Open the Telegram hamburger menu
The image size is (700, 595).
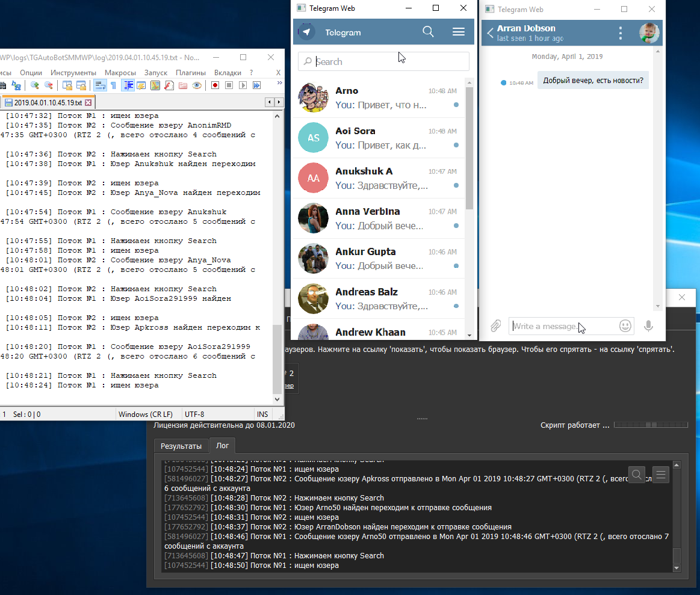click(x=458, y=32)
